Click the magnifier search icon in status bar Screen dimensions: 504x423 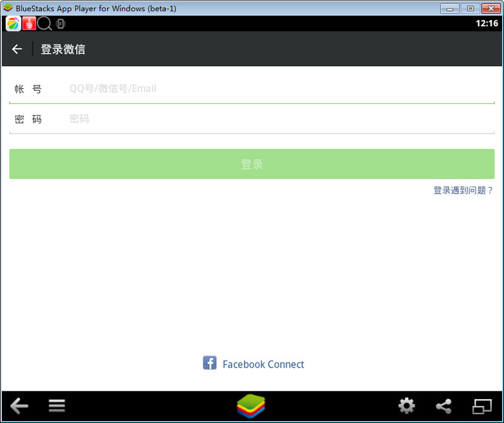click(44, 23)
